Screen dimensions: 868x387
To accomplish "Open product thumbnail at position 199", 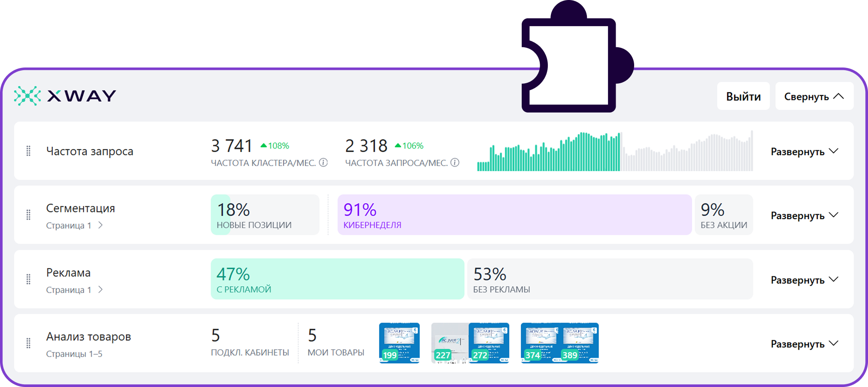I will pyautogui.click(x=399, y=343).
